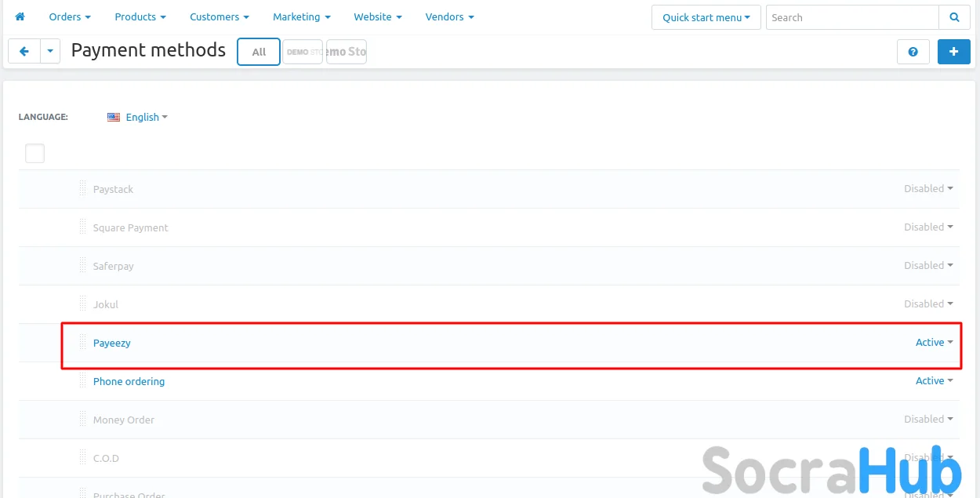Click the search magnifier button
The image size is (980, 498).
(x=954, y=17)
